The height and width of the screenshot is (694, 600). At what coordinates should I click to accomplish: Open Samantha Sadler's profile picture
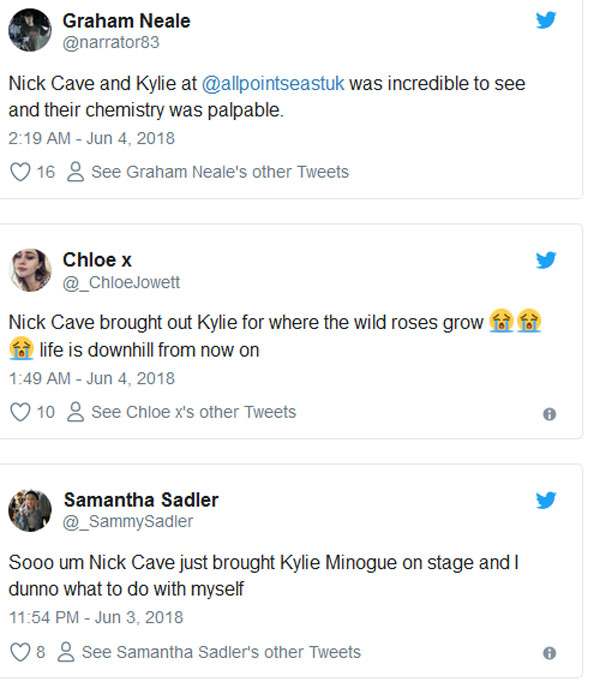(30, 510)
